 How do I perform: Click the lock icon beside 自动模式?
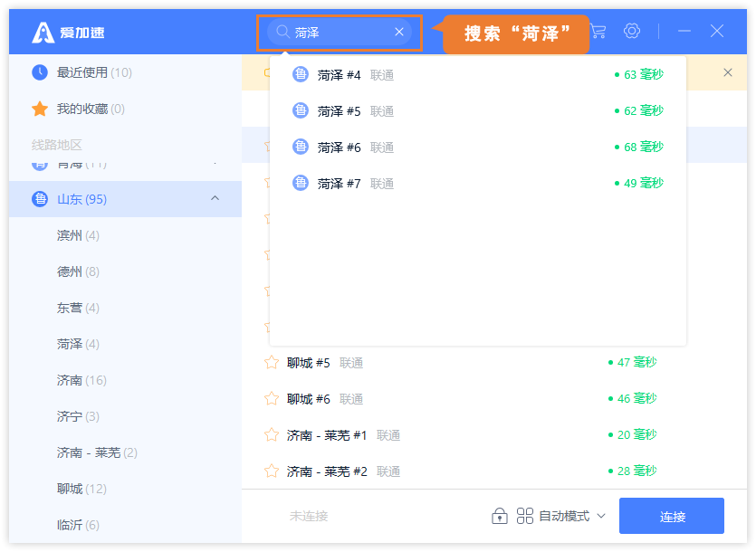pyautogui.click(x=499, y=516)
